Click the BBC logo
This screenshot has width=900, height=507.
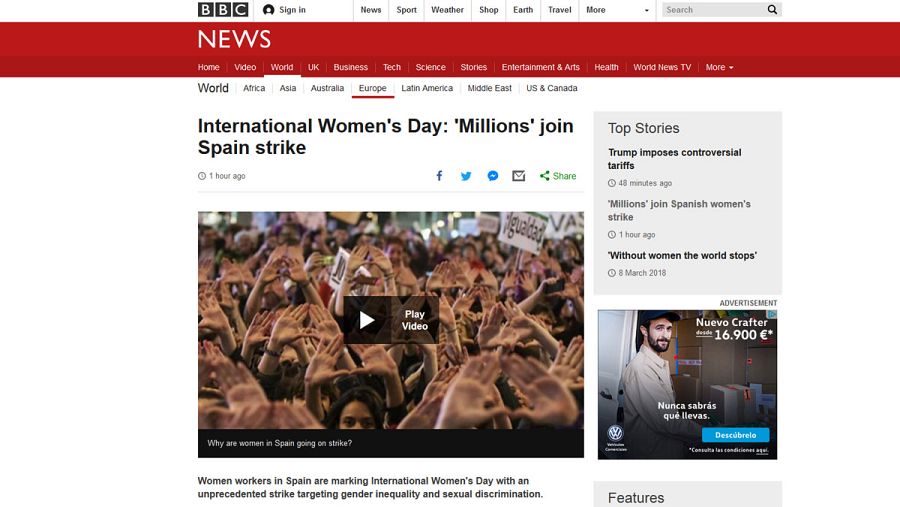pyautogui.click(x=223, y=10)
